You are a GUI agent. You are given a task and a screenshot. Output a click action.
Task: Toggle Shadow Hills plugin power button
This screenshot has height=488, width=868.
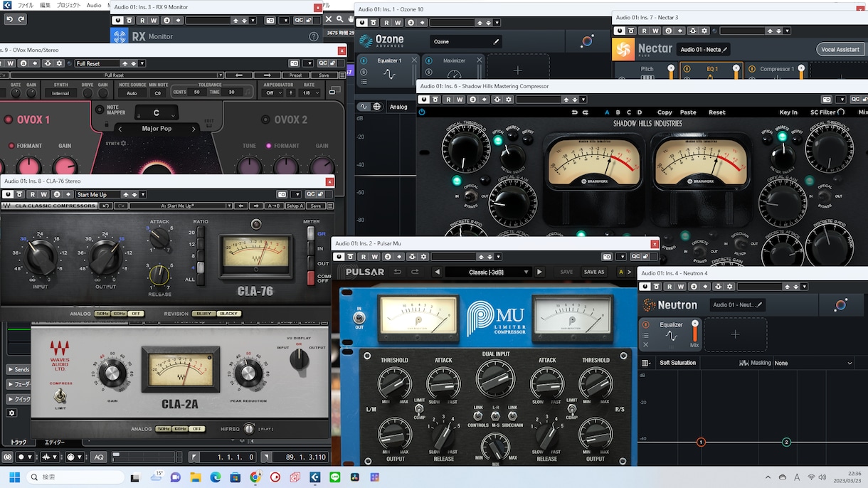422,112
